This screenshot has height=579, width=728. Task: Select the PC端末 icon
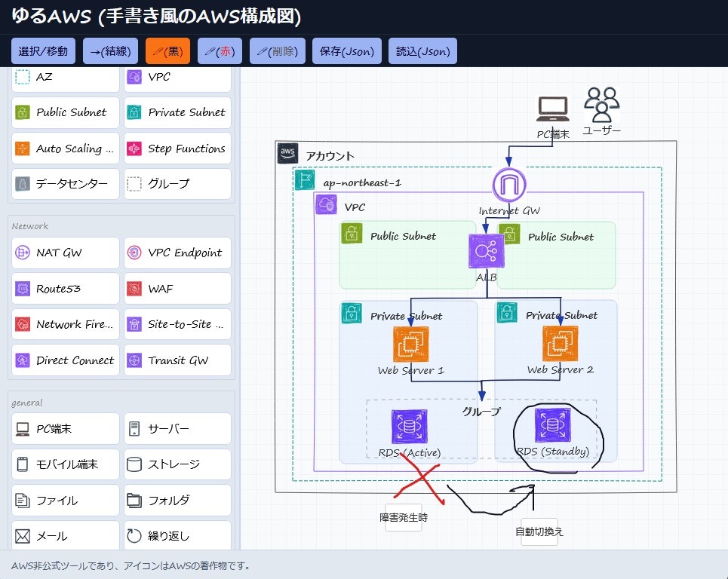click(x=65, y=428)
